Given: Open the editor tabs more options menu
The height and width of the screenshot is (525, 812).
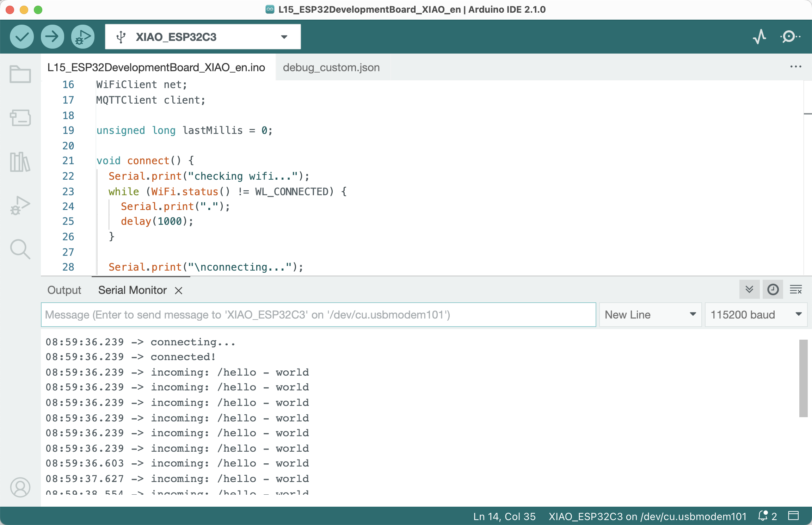Looking at the screenshot, I should [796, 67].
